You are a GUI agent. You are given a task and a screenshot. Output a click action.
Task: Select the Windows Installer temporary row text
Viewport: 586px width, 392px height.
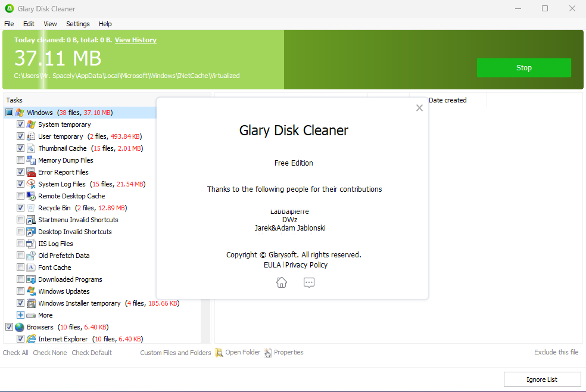point(79,303)
